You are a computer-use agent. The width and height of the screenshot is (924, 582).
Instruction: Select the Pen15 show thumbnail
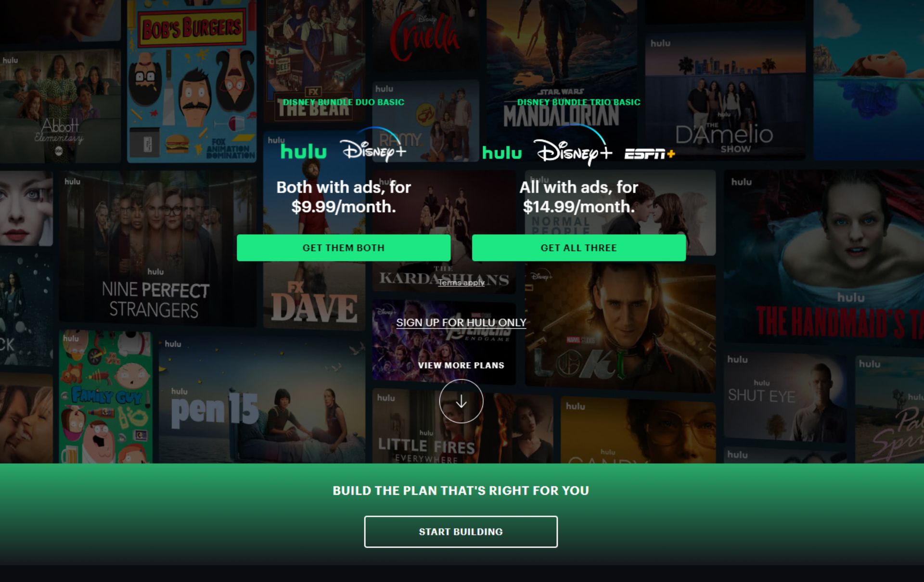pos(262,399)
